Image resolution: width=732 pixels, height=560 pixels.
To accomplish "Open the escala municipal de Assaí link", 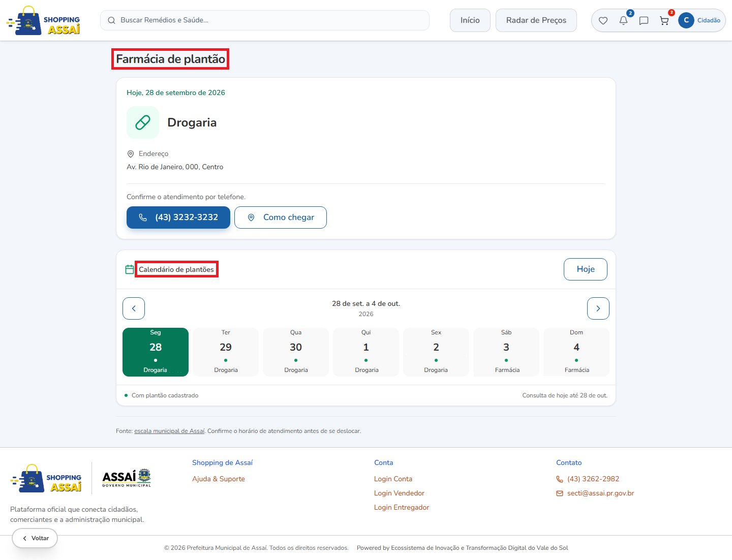I will pos(169,431).
